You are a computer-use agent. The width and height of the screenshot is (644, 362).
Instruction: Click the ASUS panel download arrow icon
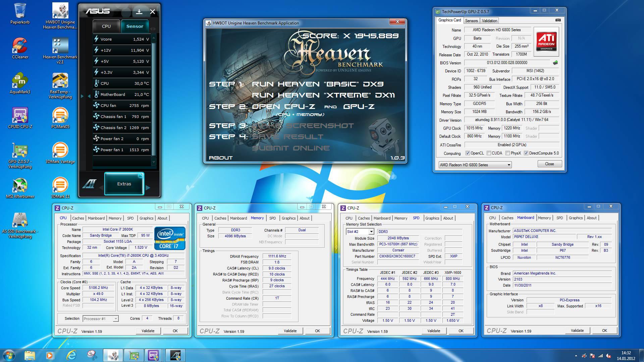pos(139,12)
